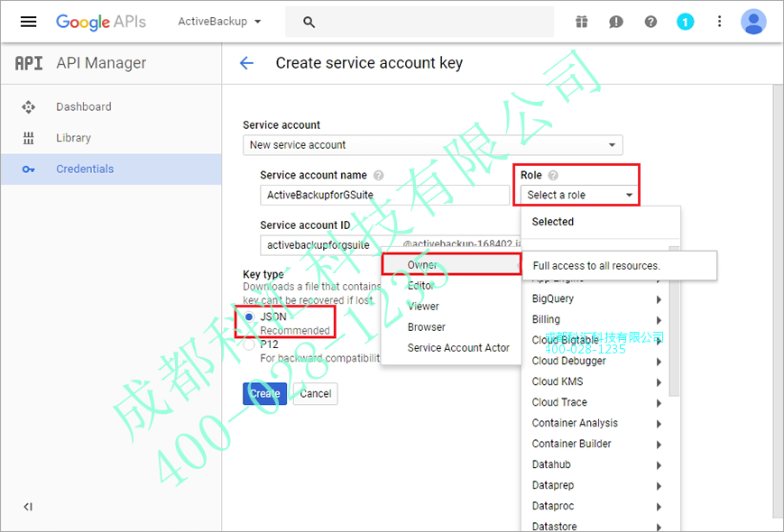Open the hamburger navigation menu
784x532 pixels.
tap(28, 22)
